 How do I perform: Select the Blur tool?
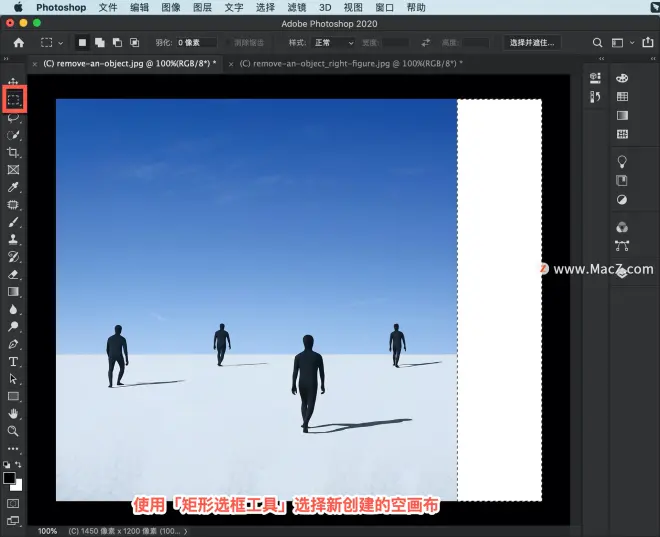click(13, 309)
